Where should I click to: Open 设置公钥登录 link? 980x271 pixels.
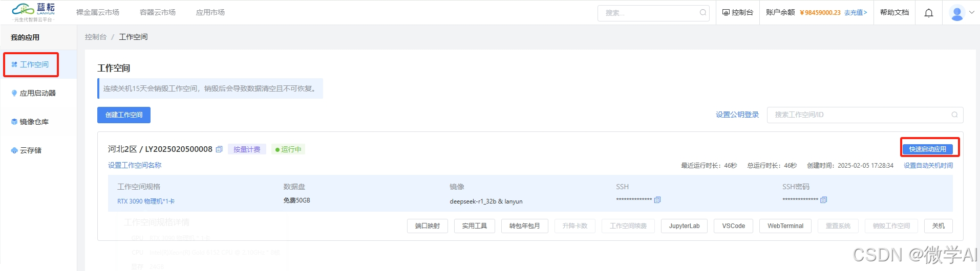point(737,115)
